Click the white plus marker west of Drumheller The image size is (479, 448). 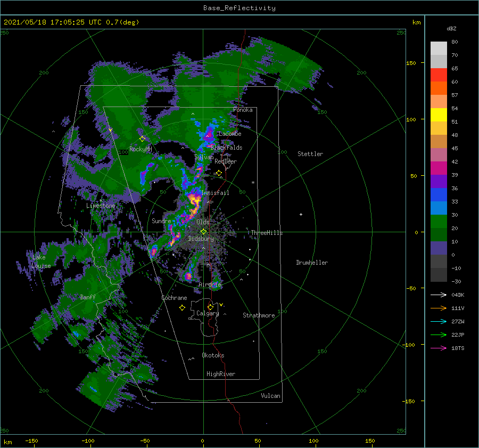coord(301,214)
